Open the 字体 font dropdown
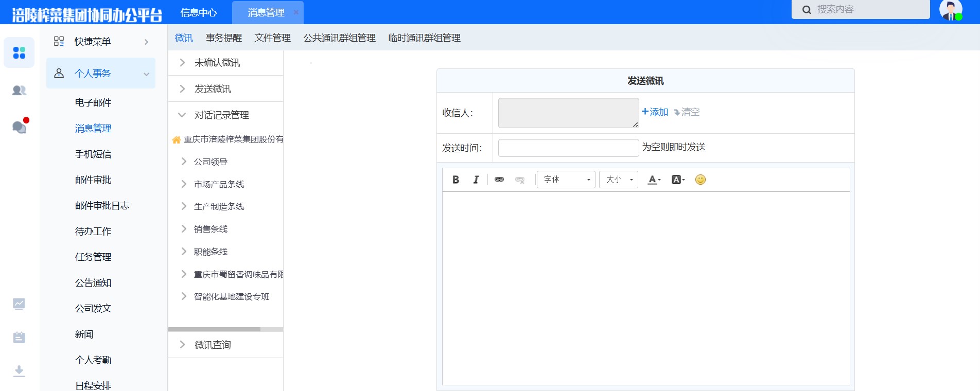The image size is (980, 391). click(x=566, y=180)
